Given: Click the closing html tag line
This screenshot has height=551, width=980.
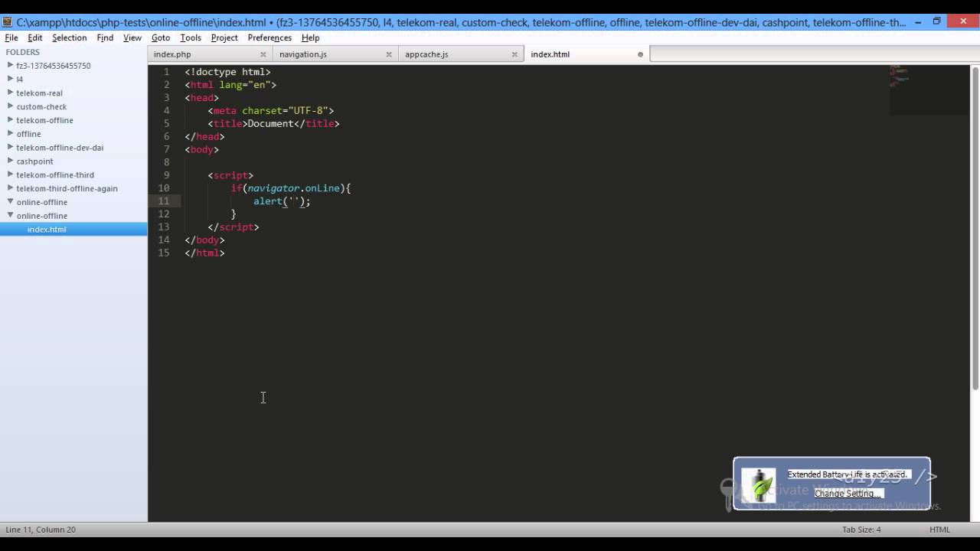Looking at the screenshot, I should click(x=204, y=253).
